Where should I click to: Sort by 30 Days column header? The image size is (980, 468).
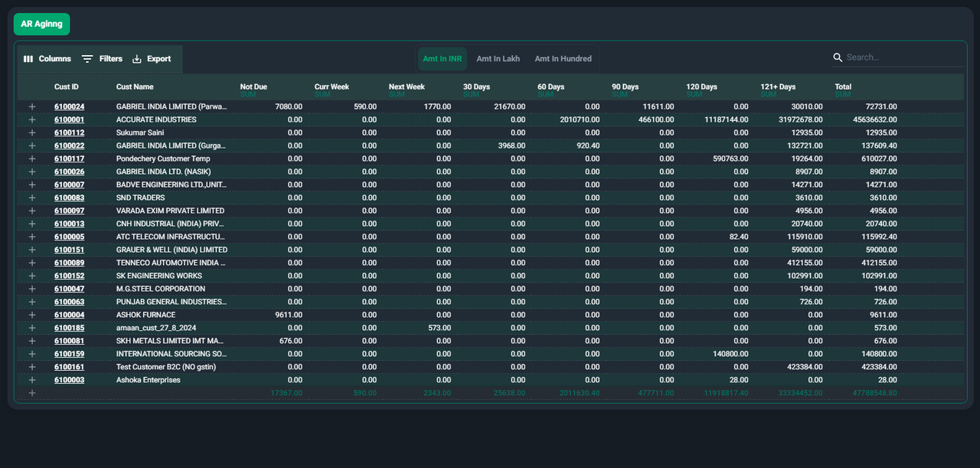[476, 87]
